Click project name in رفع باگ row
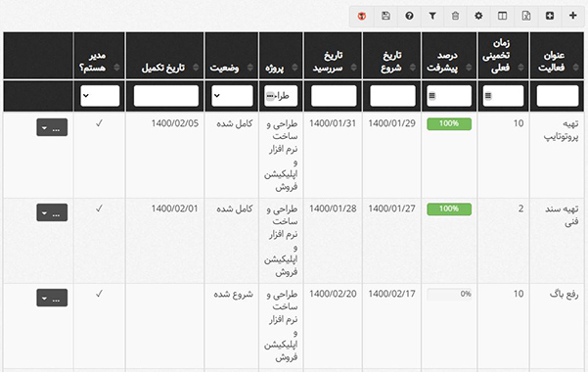The width and height of the screenshot is (588, 372). click(281, 325)
